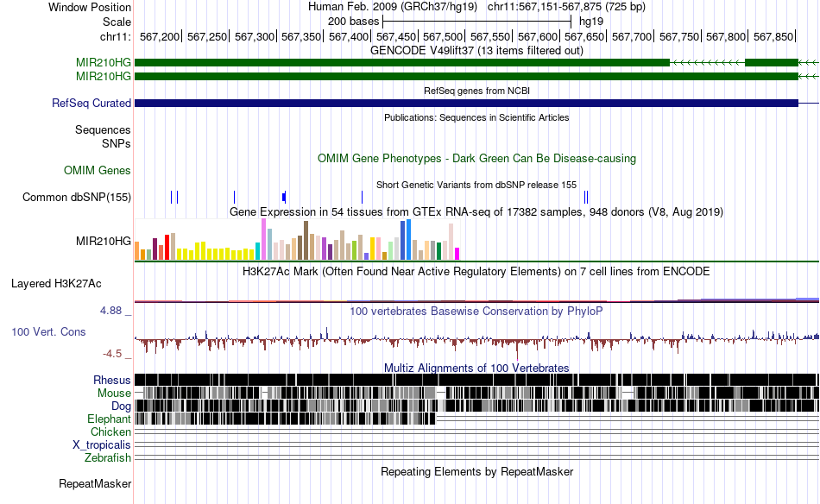Select the Elephant alignment label
The height and width of the screenshot is (504, 820).
[x=109, y=419]
